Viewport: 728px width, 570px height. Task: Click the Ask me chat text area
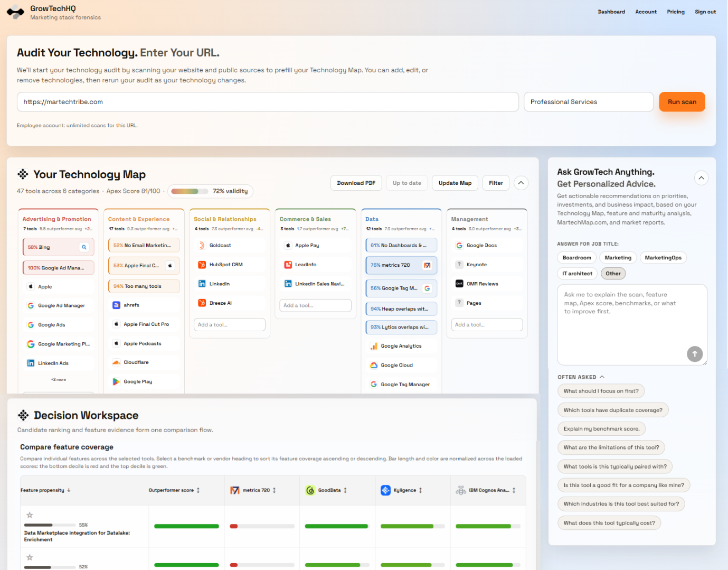632,325
